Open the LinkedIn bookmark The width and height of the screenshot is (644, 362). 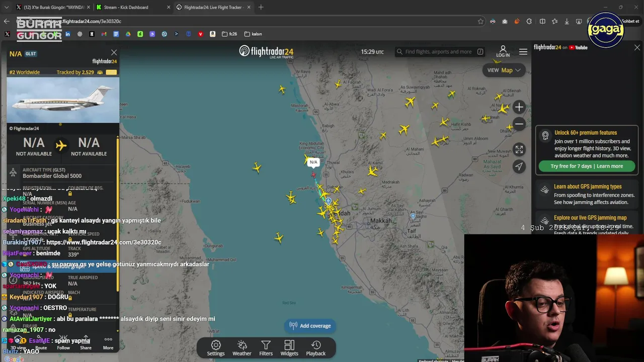(67, 34)
